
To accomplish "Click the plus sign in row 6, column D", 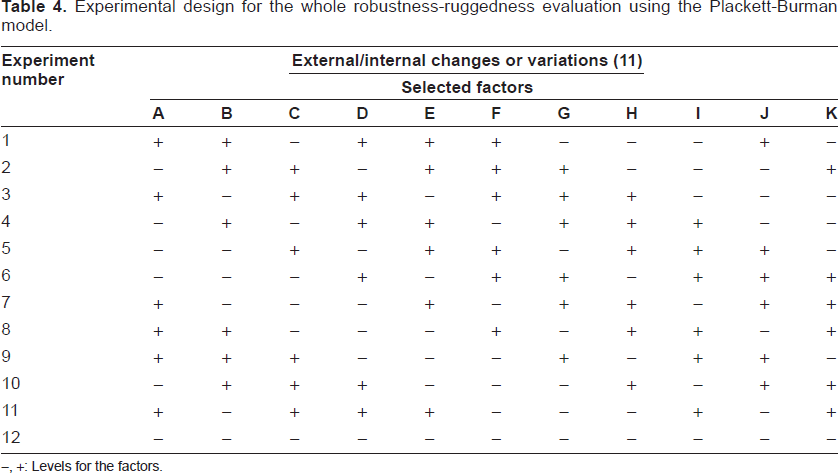I will [x=362, y=278].
